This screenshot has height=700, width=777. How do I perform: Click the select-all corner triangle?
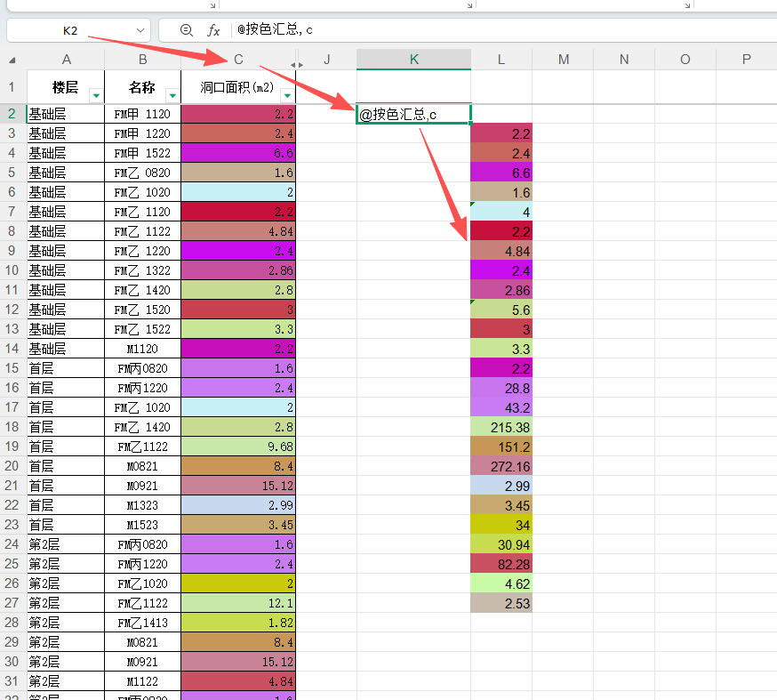[12, 60]
